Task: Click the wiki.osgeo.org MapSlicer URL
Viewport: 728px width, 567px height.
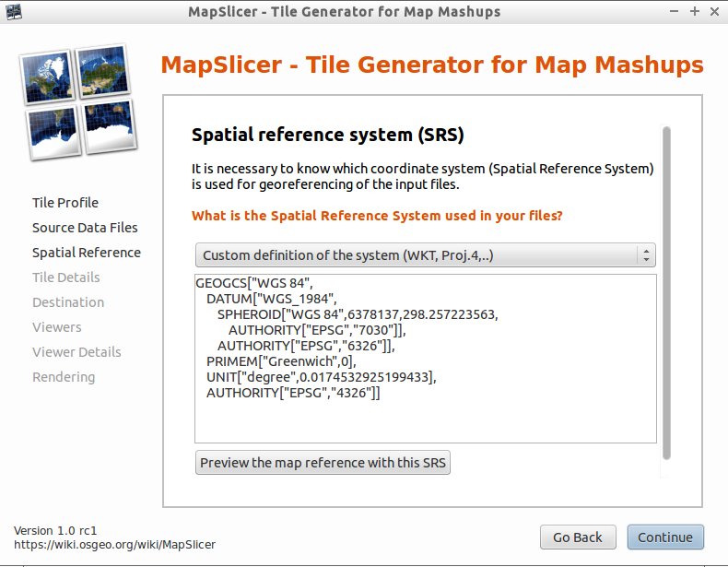Action: tap(114, 544)
